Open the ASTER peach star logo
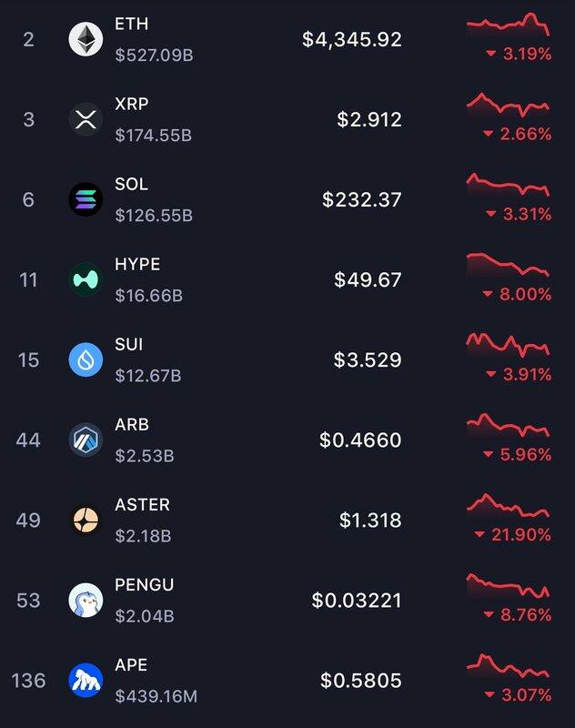The image size is (575, 728). point(86,520)
